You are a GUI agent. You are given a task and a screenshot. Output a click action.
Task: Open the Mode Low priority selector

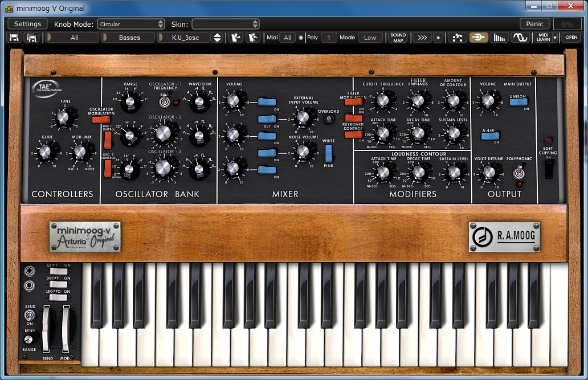(370, 38)
